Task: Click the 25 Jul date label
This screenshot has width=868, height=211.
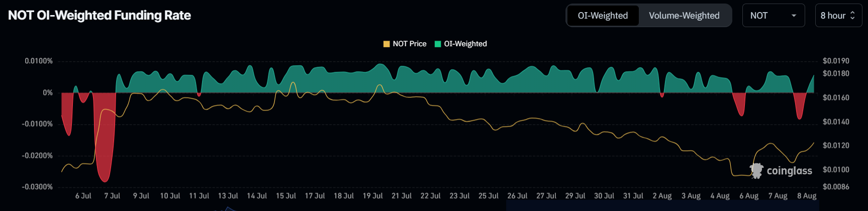Action: click(x=489, y=196)
